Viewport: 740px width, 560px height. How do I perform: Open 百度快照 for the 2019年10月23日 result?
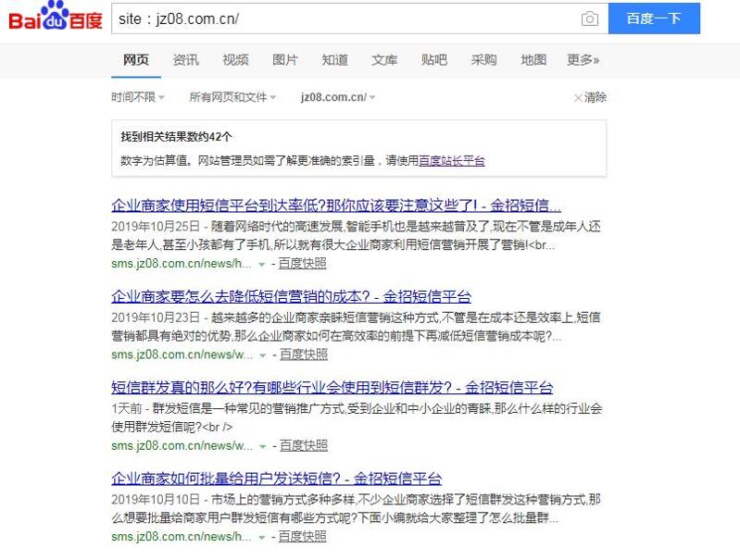click(304, 355)
